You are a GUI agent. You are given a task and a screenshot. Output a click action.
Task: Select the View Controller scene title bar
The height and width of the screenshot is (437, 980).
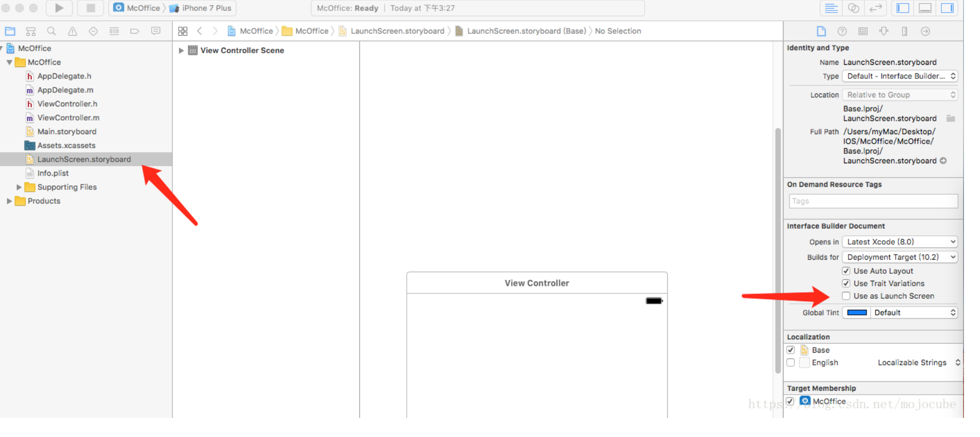[537, 283]
